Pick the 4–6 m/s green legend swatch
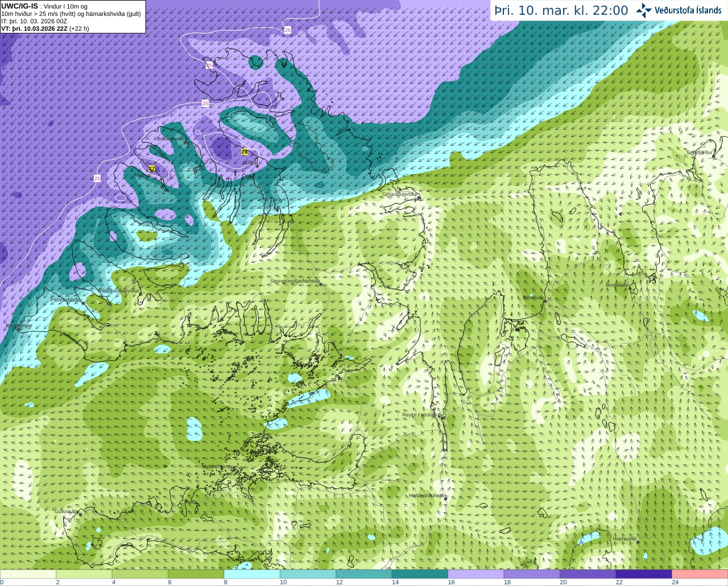Image resolution: width=728 pixels, height=586 pixels. coord(140,574)
